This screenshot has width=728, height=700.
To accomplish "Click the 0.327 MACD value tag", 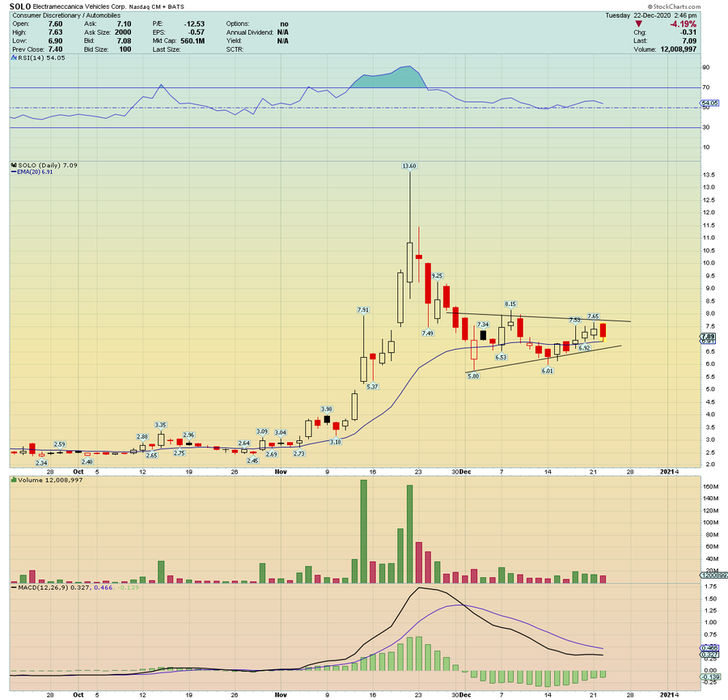I will tap(710, 655).
